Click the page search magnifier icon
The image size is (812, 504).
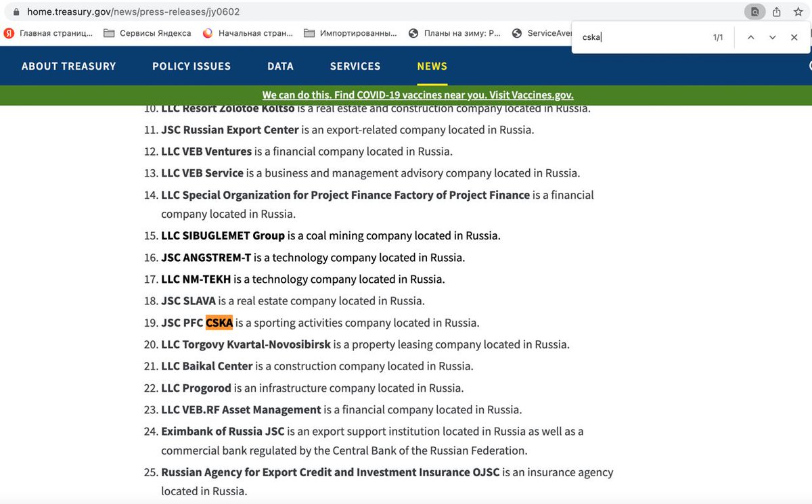754,12
